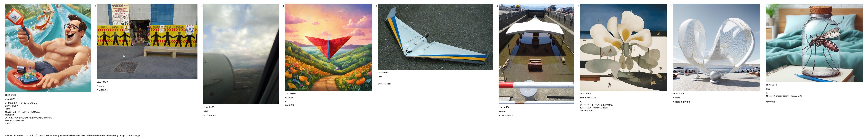This screenshot has height=139, width=868.
Task: Open the radio-control flying wing photo
Action: [x=435, y=37]
